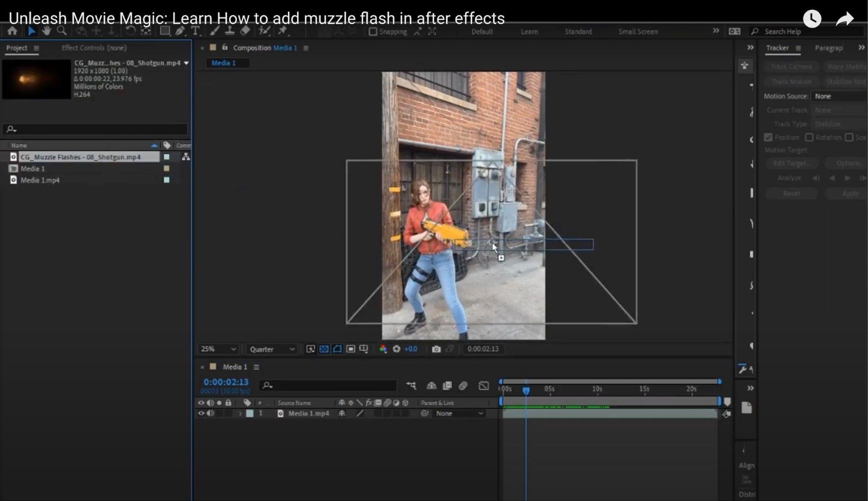868x501 pixels.
Task: Click show channel color icon
Action: point(383,349)
